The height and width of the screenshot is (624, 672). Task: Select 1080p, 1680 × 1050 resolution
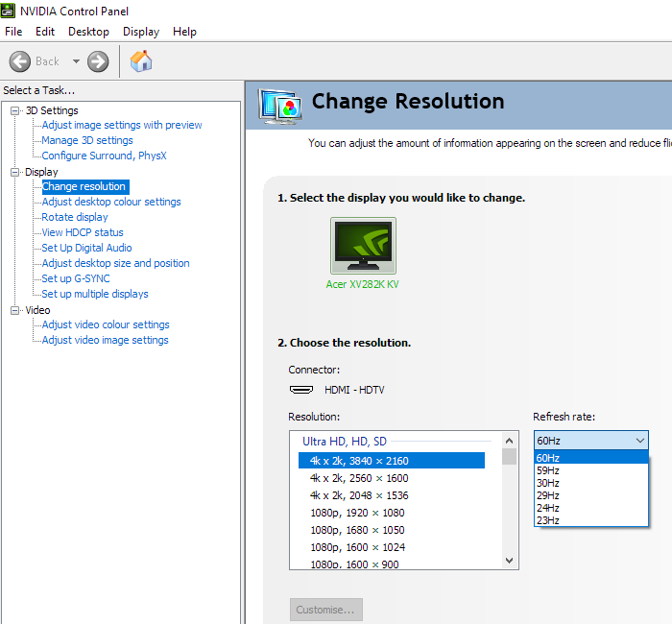point(357,530)
